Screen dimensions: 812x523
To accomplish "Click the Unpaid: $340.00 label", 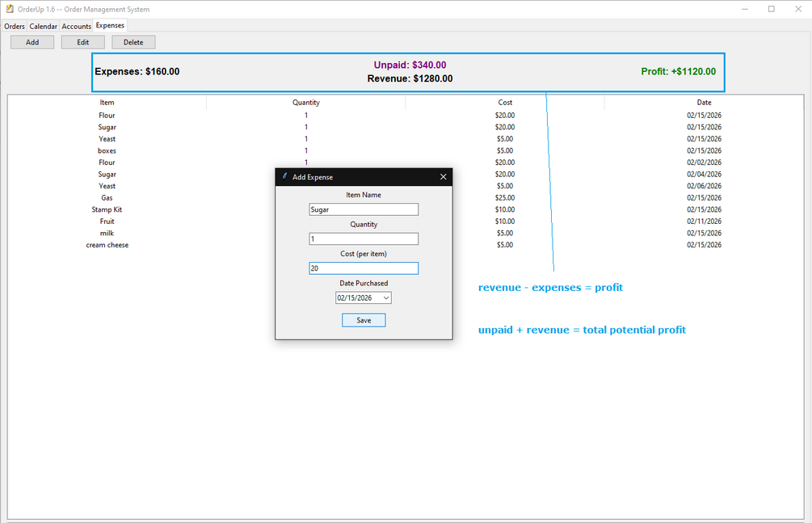I will pos(410,65).
